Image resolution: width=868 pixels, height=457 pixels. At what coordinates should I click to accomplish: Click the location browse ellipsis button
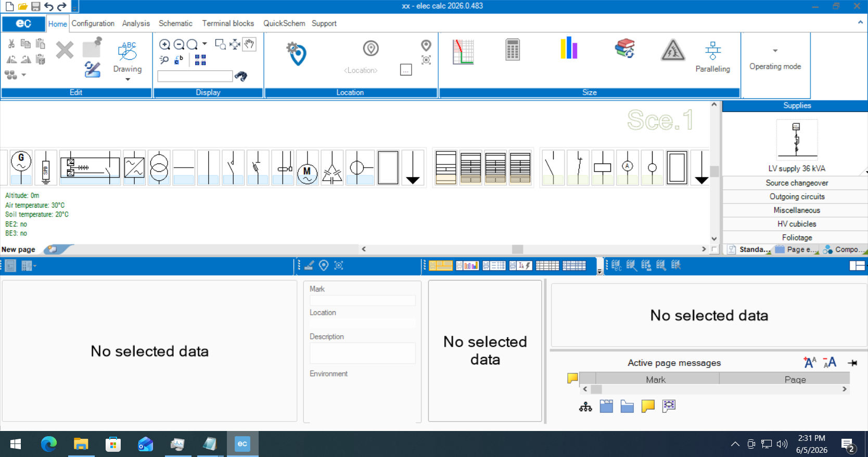[406, 70]
